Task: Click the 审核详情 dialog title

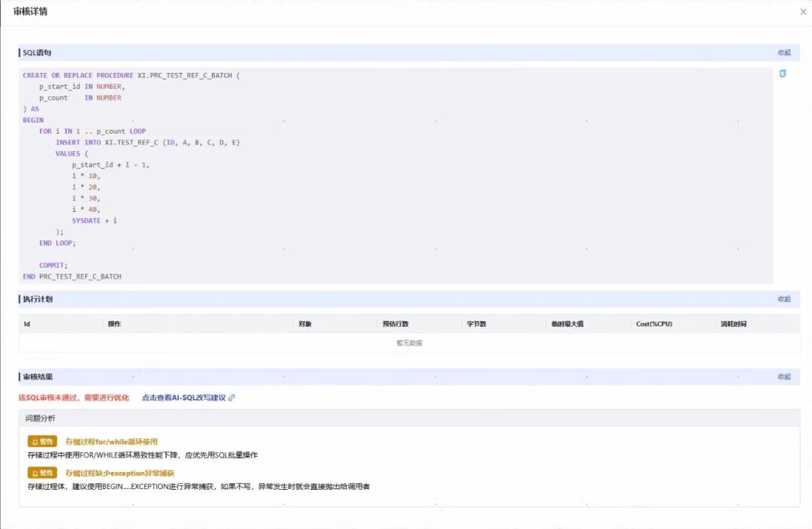Action: pos(30,11)
